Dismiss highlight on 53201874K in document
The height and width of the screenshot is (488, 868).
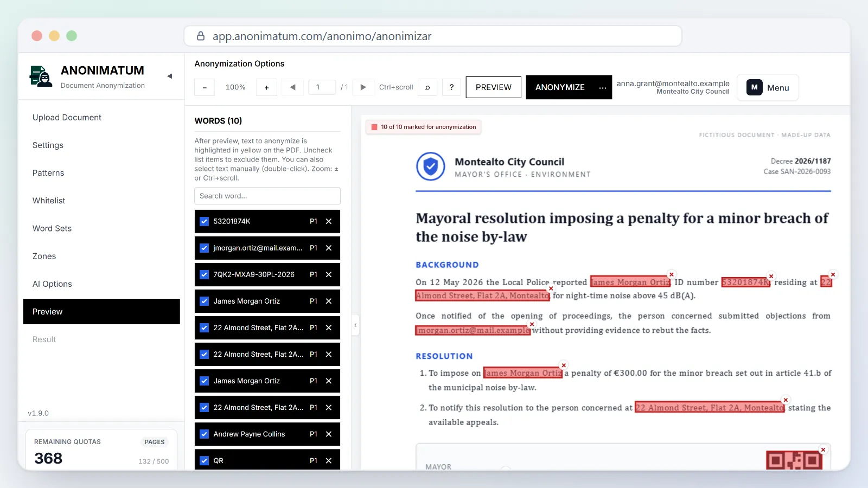click(771, 276)
